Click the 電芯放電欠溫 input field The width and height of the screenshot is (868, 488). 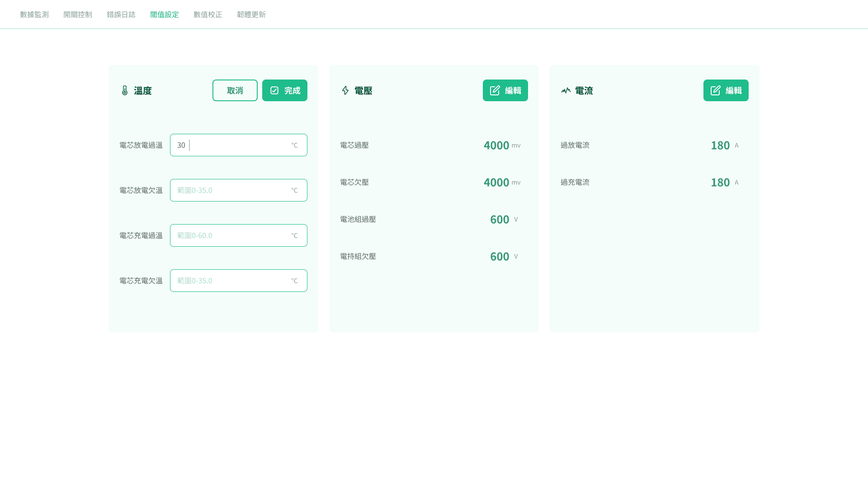tap(238, 190)
